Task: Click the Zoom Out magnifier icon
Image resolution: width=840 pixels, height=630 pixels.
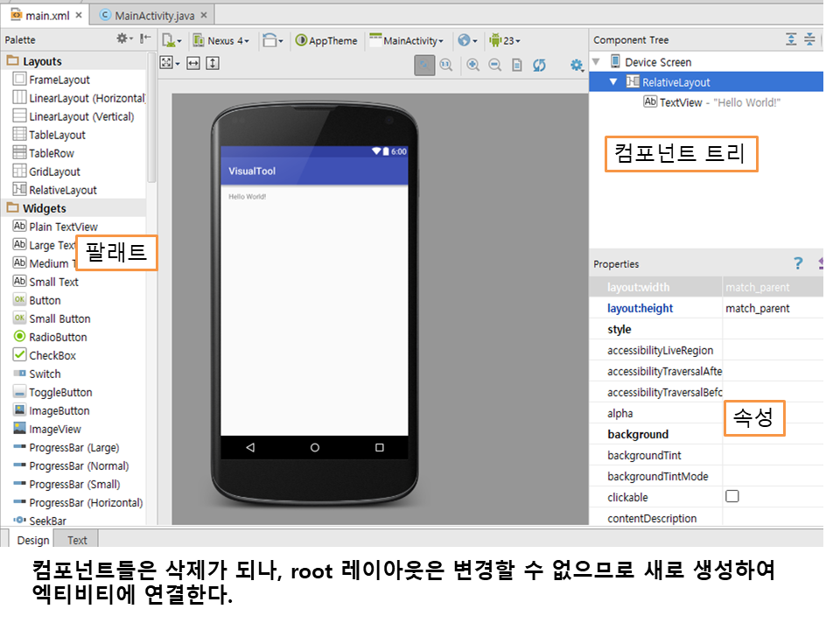Action: pos(494,65)
